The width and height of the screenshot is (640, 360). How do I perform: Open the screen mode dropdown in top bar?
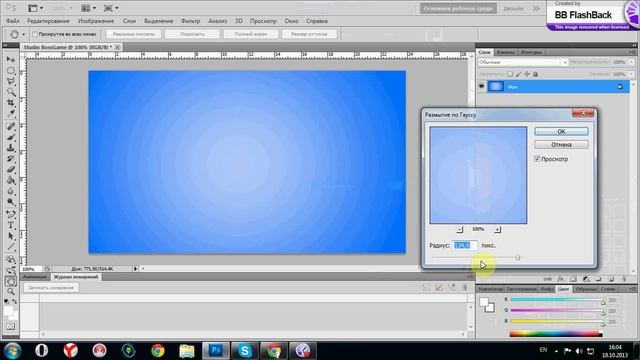111,8
